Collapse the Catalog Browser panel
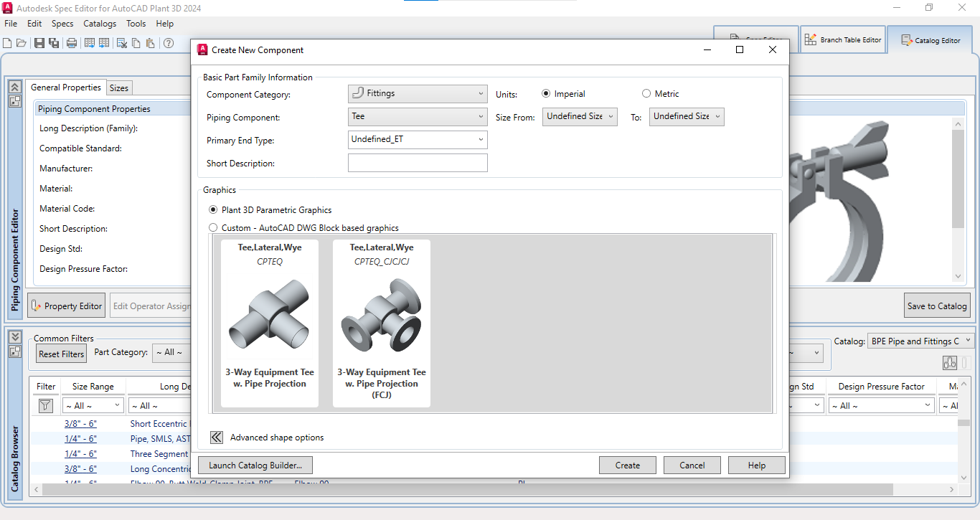980x520 pixels. pyautogui.click(x=15, y=336)
